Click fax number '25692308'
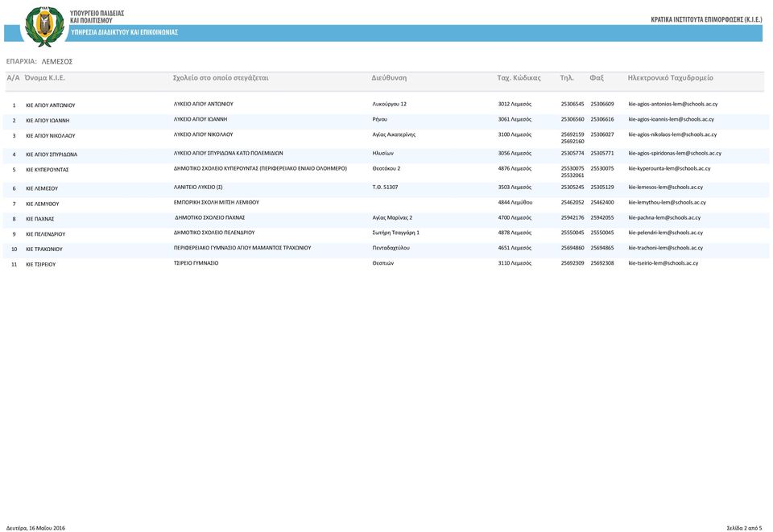 pos(602,263)
